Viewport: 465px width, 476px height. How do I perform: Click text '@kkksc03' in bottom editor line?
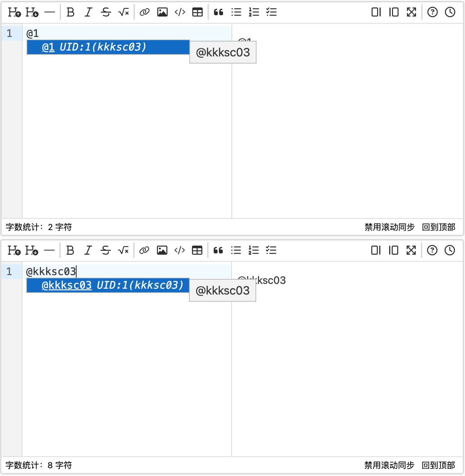(51, 272)
